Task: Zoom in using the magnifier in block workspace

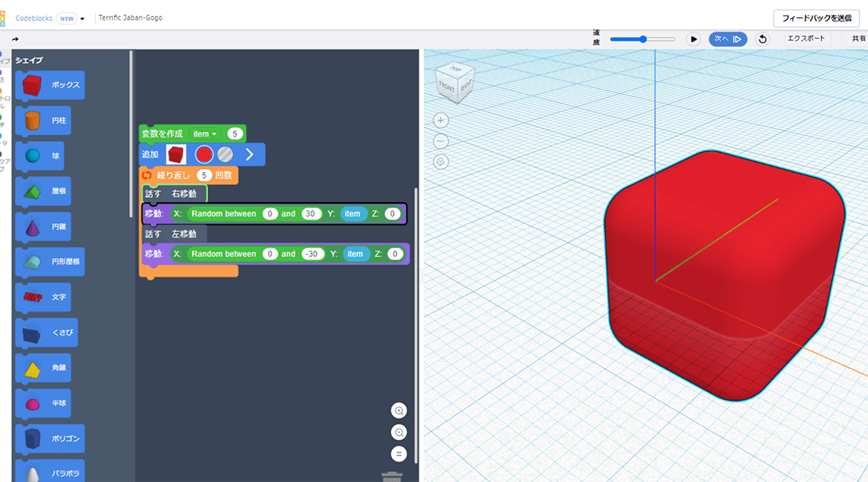Action: (x=399, y=410)
